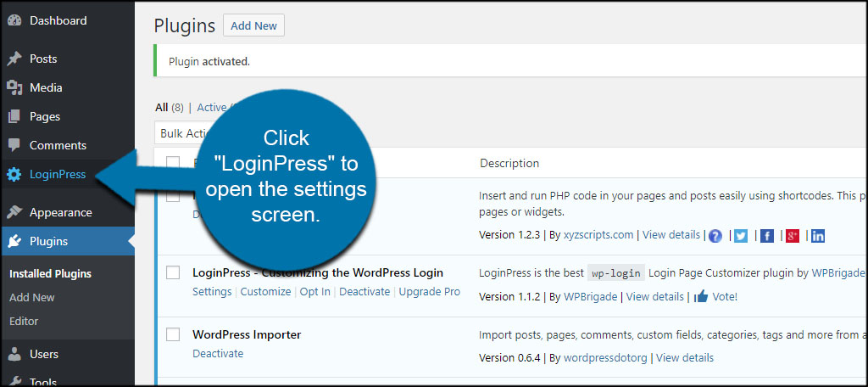Select Editor in Plugins submenu

[x=24, y=321]
